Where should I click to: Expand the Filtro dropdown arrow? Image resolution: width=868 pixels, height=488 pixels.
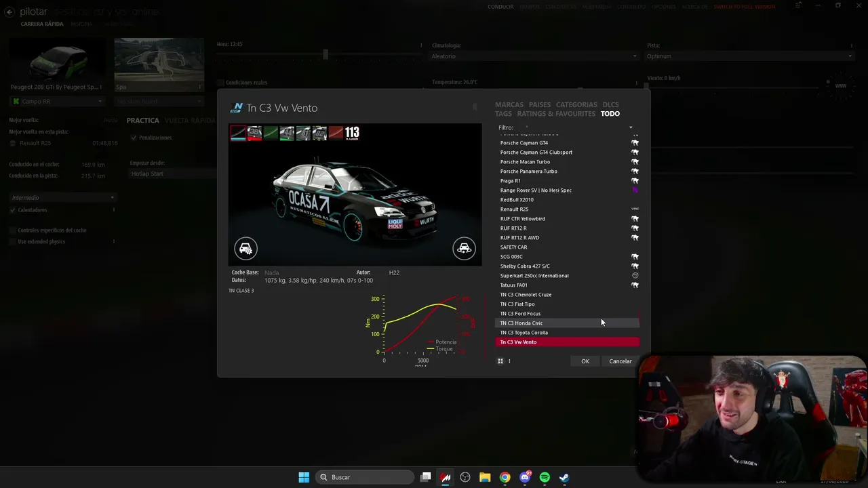[631, 127]
